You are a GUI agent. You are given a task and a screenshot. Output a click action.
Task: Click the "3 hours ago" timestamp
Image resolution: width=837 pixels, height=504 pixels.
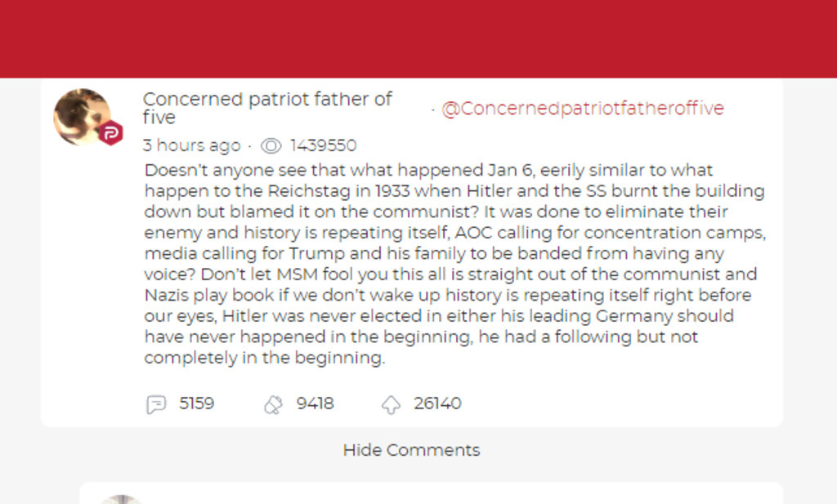(191, 146)
